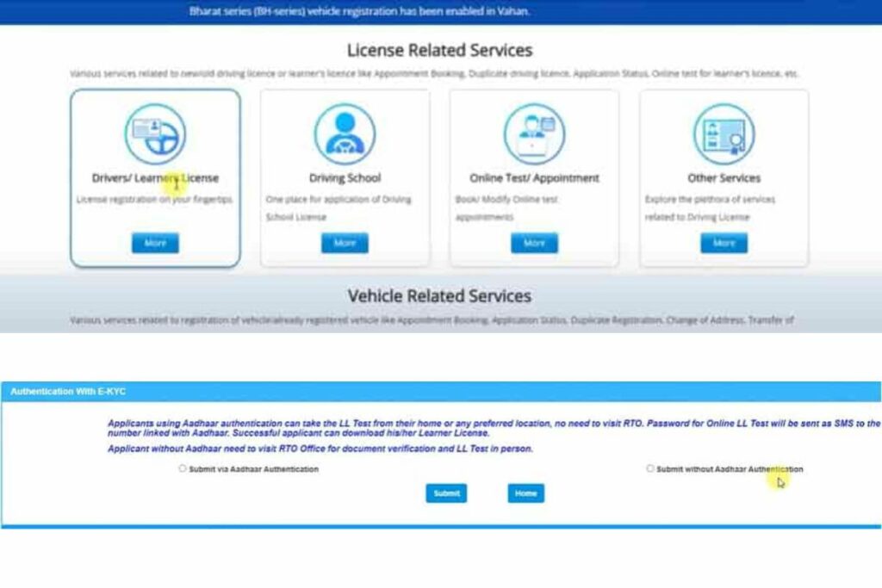Click More on the Driving School card
Viewport: 882px width, 588px height.
pos(344,243)
